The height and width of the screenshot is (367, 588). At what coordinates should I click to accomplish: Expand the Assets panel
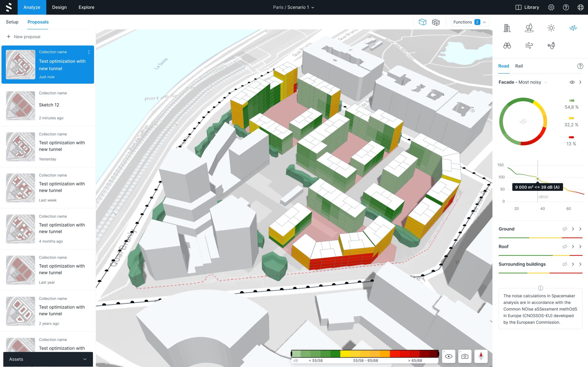(x=48, y=359)
